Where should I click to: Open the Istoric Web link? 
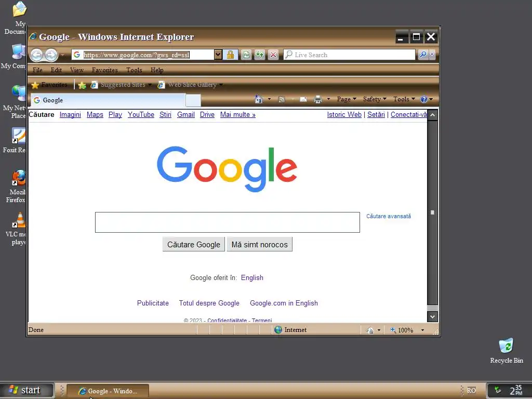(344, 115)
